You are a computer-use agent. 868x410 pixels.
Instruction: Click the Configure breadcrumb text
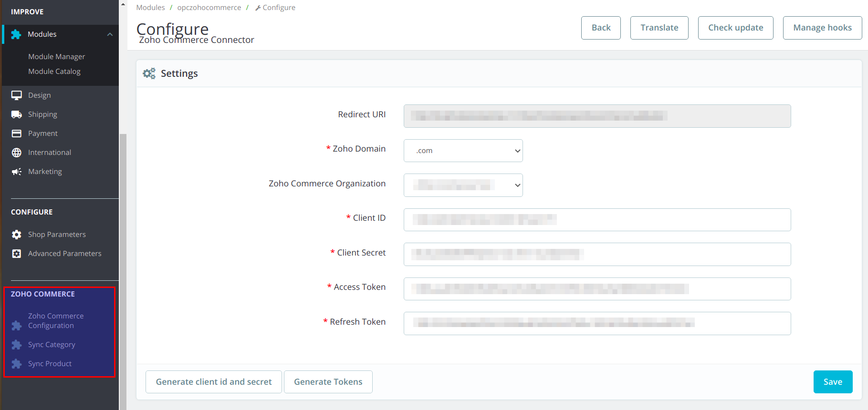279,8
